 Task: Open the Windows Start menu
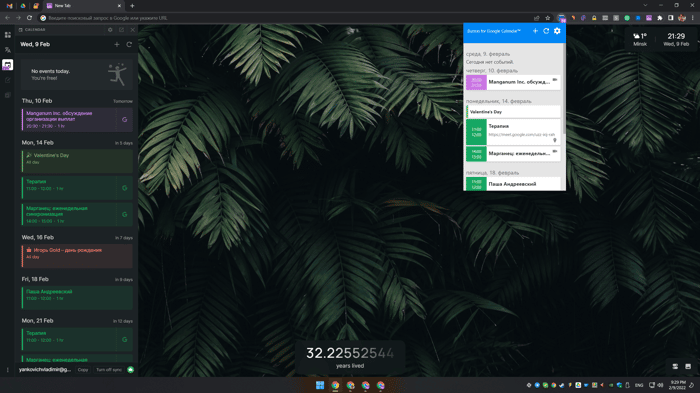coord(320,385)
